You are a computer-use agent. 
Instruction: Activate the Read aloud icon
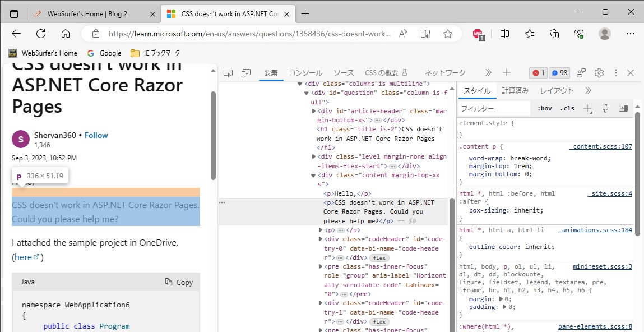(x=404, y=34)
